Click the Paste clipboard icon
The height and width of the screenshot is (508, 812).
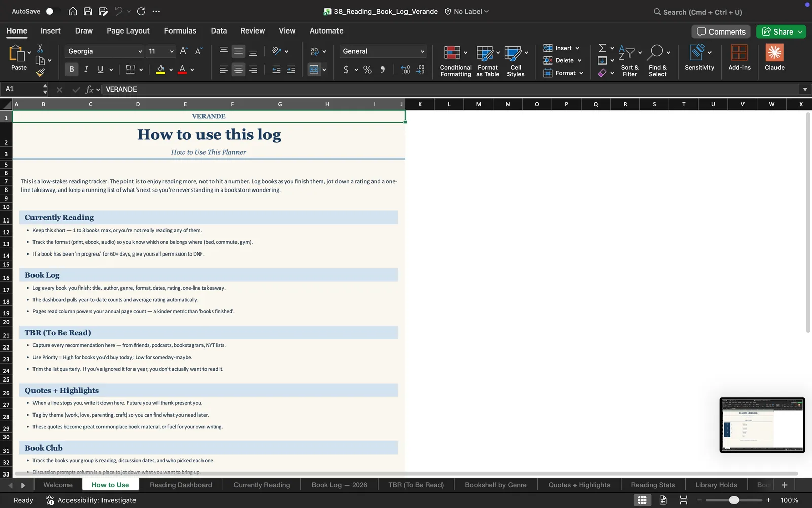tap(17, 53)
